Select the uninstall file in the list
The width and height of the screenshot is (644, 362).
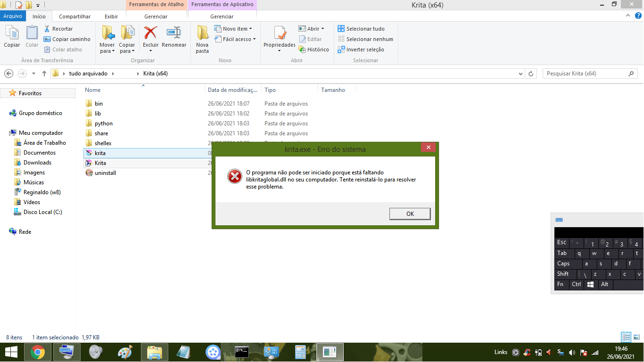105,173
